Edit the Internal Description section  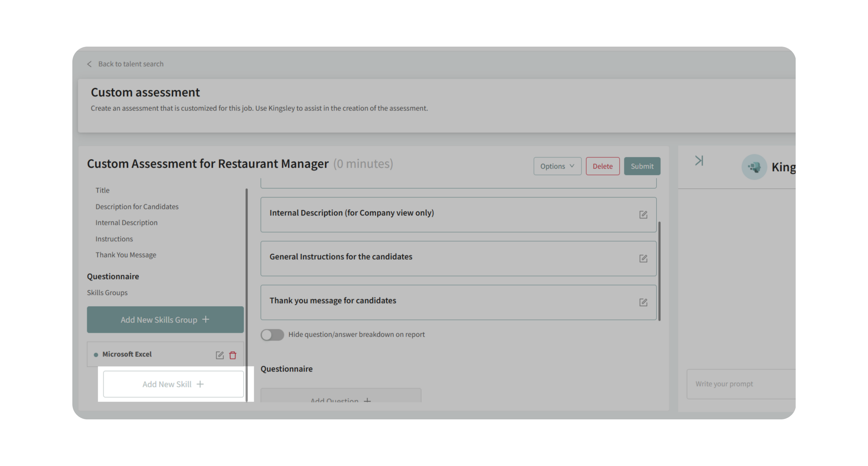pos(643,215)
